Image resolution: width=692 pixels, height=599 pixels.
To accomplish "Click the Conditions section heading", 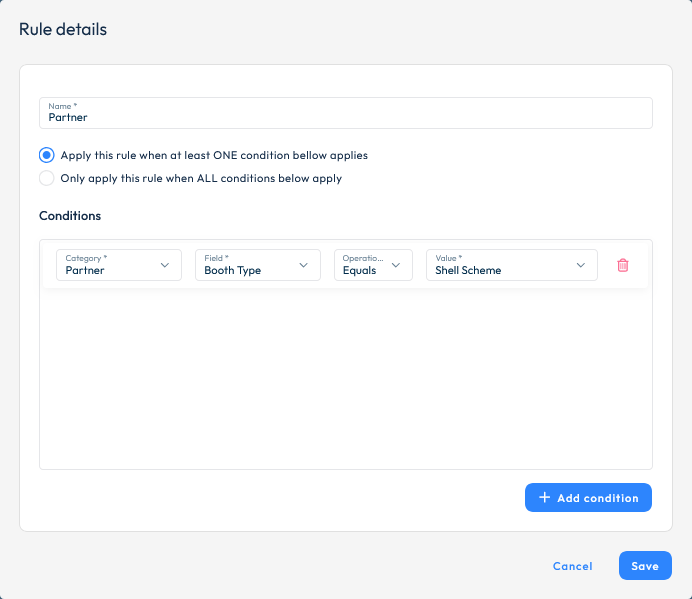I will (x=70, y=216).
